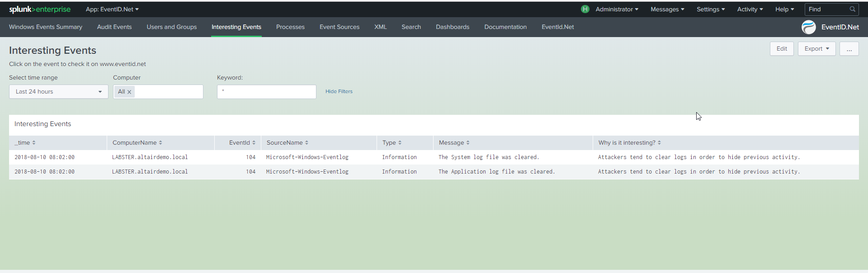Open the EventId.Net nav tab

point(558,27)
